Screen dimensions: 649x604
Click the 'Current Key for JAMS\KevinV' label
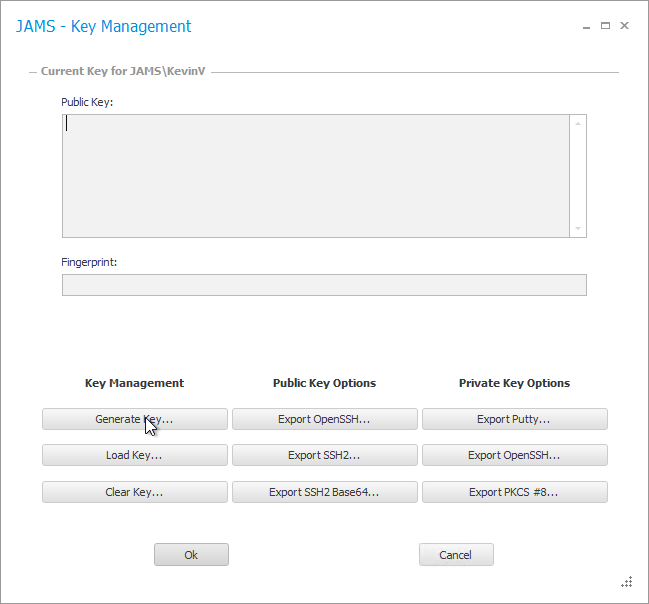click(123, 71)
